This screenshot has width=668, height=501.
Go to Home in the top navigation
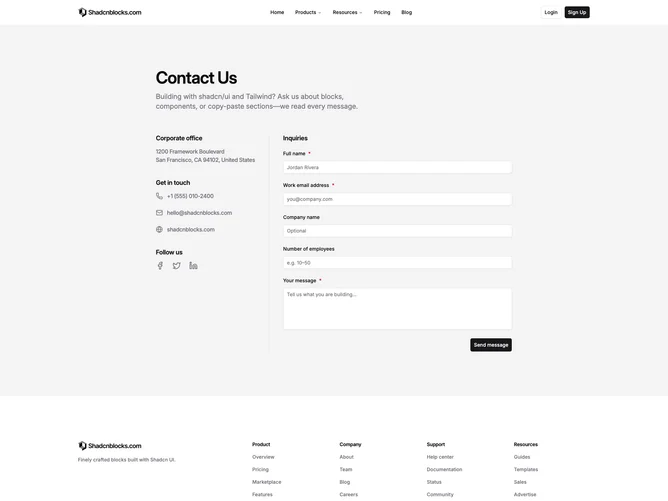pos(277,12)
